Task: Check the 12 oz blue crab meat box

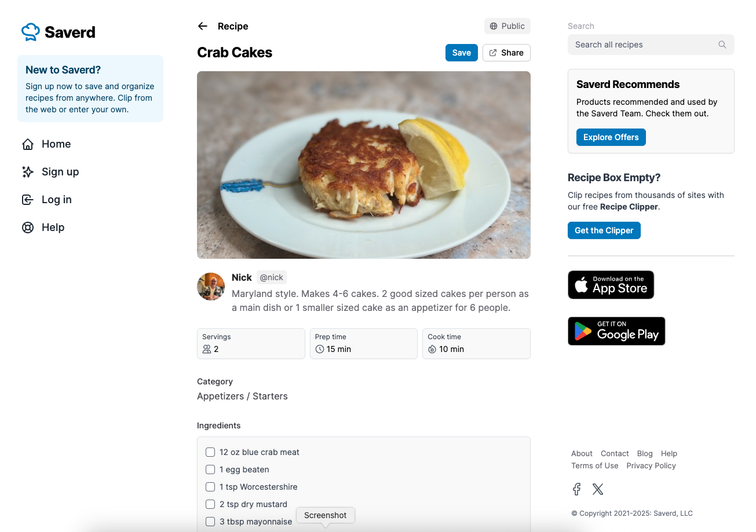Action: 210,452
